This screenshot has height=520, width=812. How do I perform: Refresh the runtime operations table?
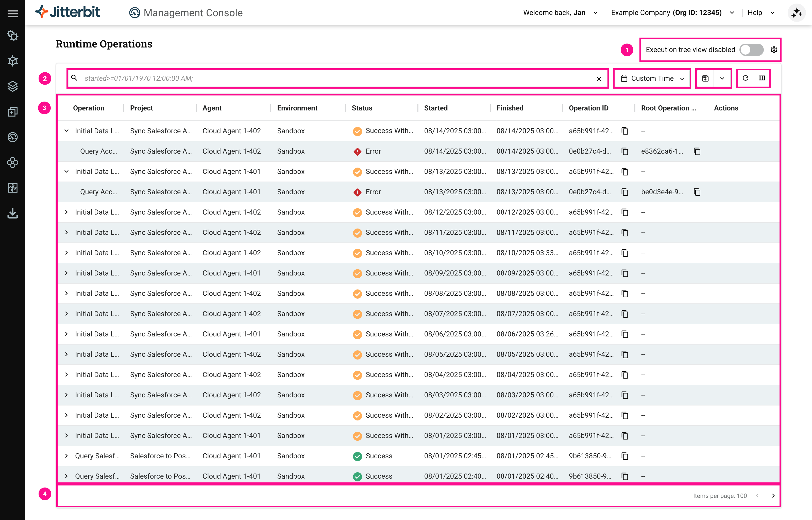745,78
